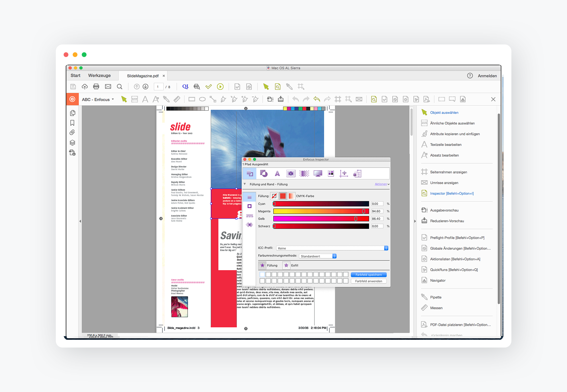Select the no-fill option for Füllung
The width and height of the screenshot is (567, 392).
point(274,196)
